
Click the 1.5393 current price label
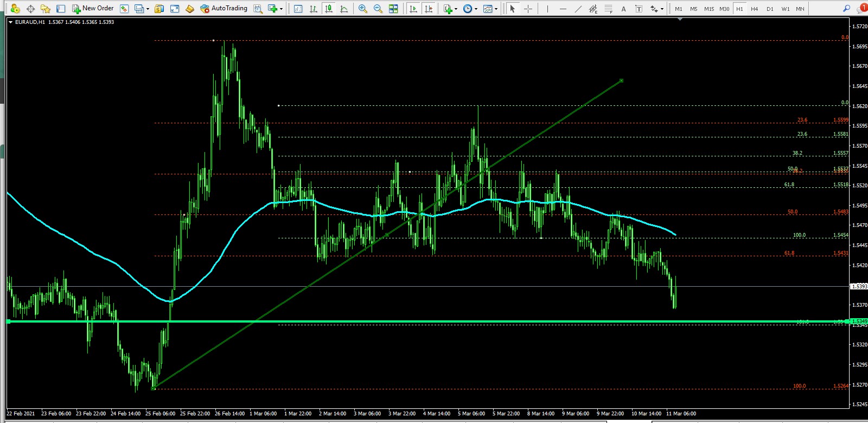859,286
